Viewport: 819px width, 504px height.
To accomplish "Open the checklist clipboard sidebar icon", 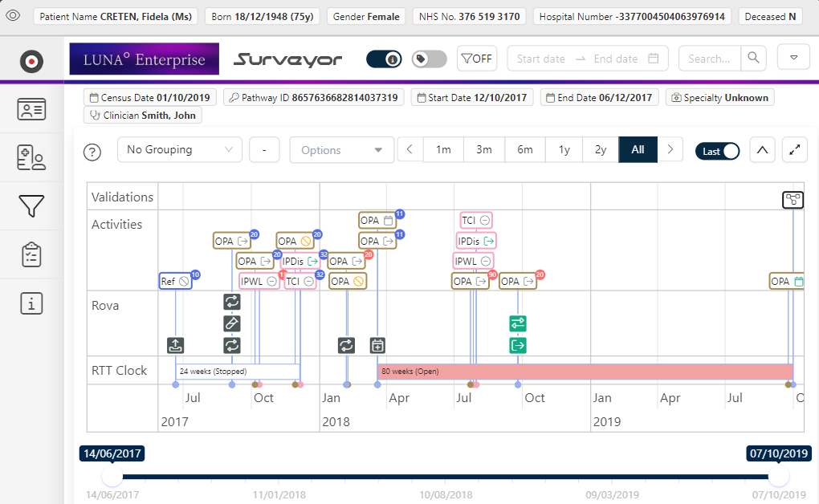I will point(31,254).
